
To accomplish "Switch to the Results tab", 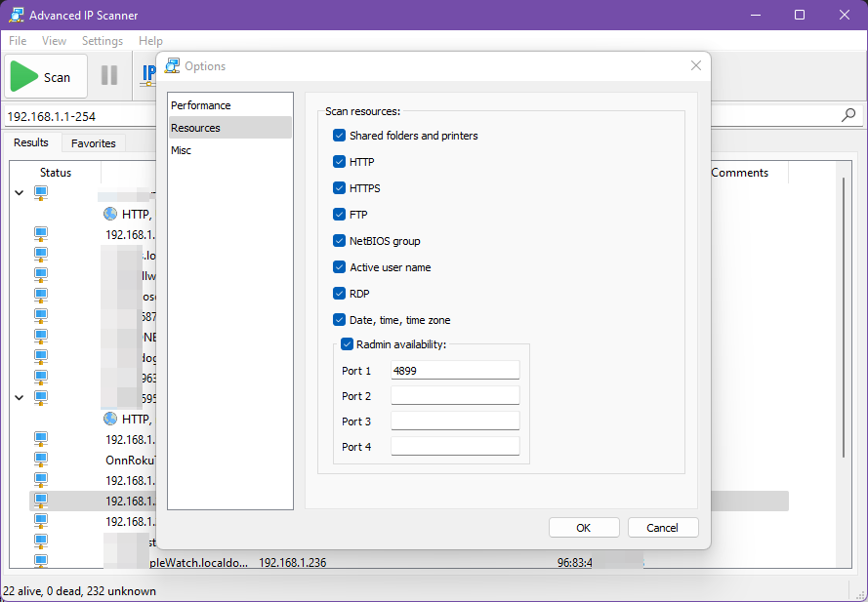I will (x=31, y=142).
